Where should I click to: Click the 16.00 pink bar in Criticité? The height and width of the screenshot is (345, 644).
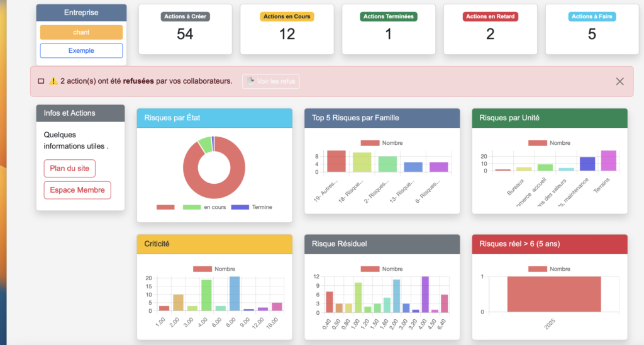(x=277, y=307)
